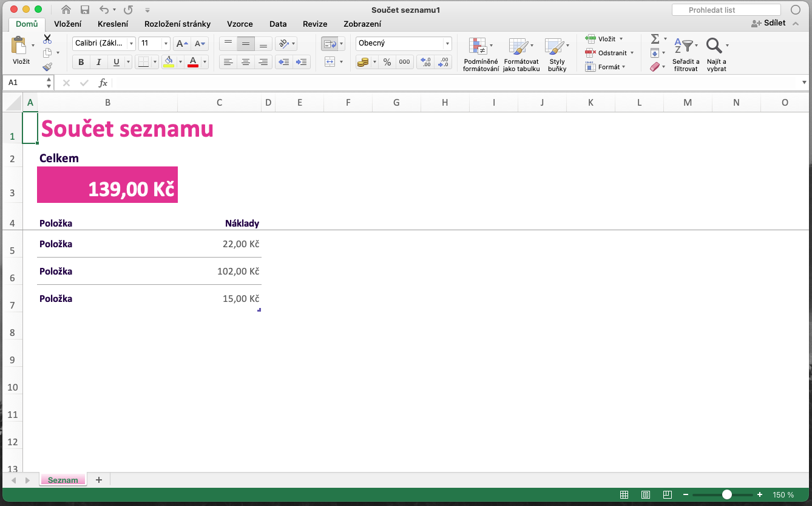Expand the Obecný number format dropdown
The height and width of the screenshot is (506, 812).
447,44
